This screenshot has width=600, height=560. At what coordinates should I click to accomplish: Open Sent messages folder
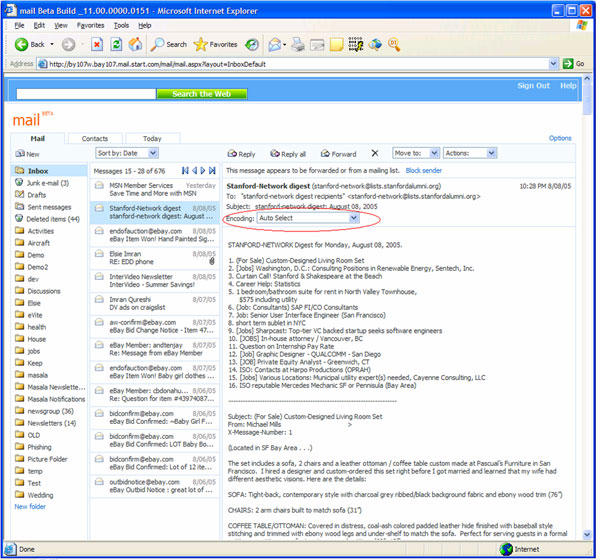[x=49, y=207]
